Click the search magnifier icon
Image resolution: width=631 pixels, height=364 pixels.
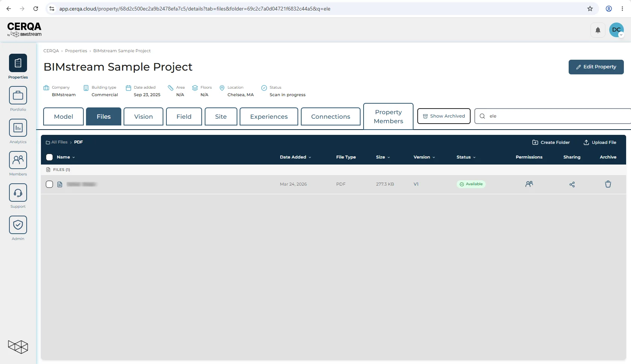pyautogui.click(x=482, y=116)
